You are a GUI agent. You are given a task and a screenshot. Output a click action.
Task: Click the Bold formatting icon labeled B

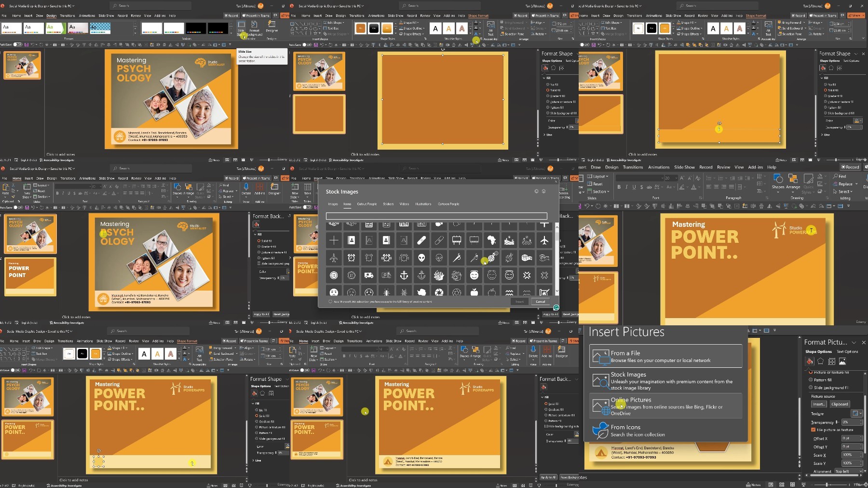(x=619, y=187)
